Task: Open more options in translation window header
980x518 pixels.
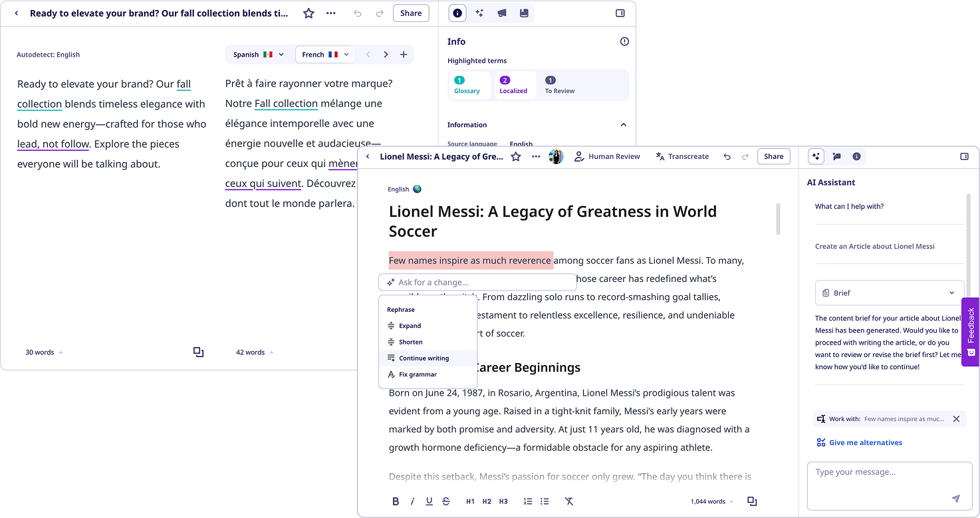Action: pos(331,13)
